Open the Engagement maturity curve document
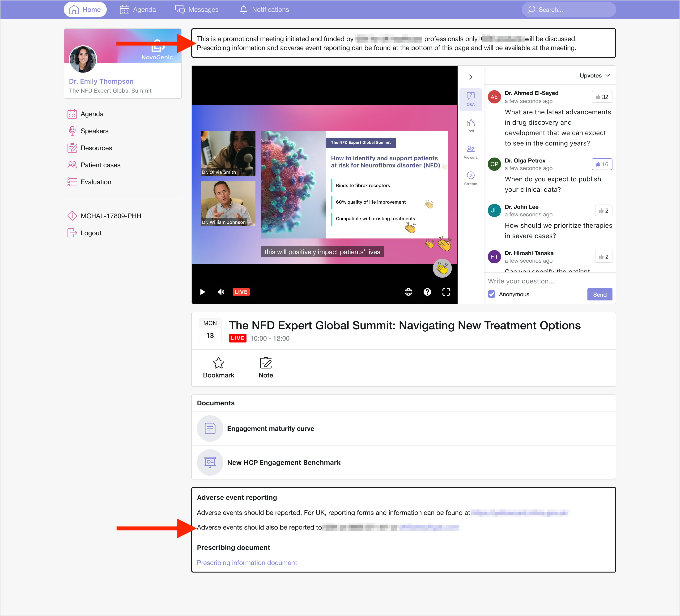Viewport: 680px width, 616px height. [x=404, y=428]
